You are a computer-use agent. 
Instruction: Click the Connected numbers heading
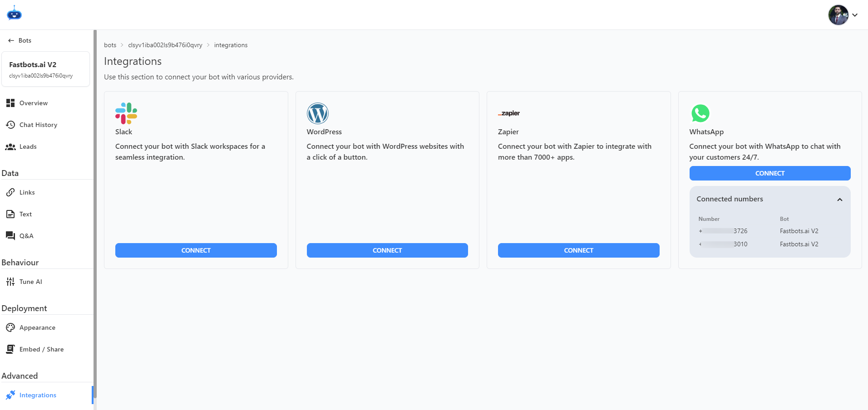point(730,199)
